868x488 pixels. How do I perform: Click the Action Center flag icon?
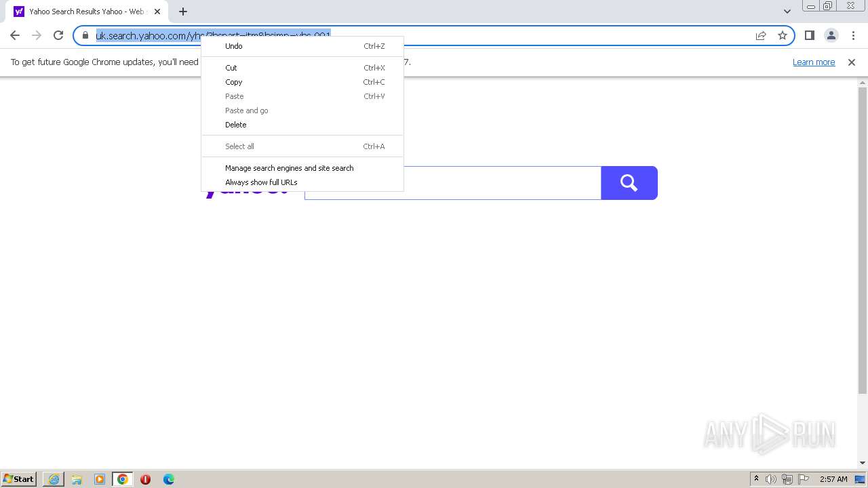point(804,479)
